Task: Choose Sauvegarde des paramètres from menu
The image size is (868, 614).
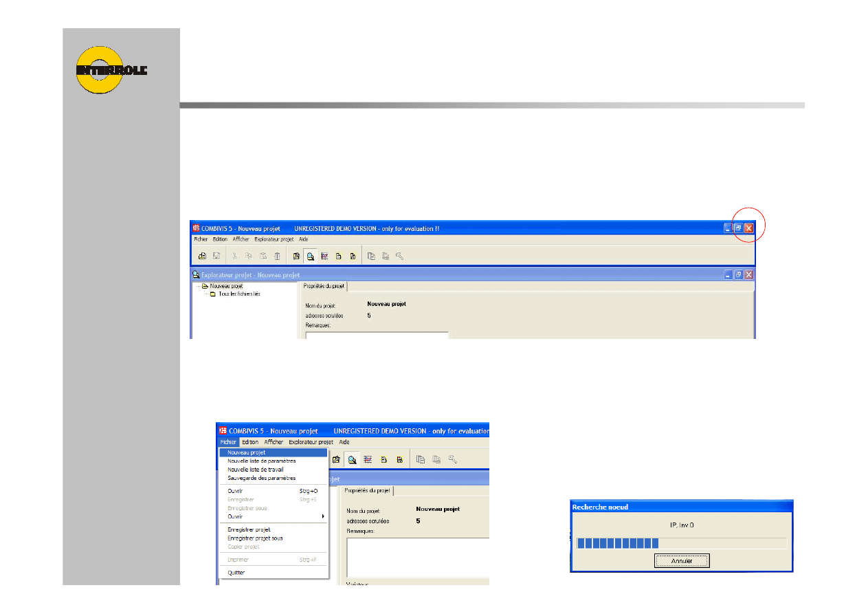Action: (x=261, y=478)
